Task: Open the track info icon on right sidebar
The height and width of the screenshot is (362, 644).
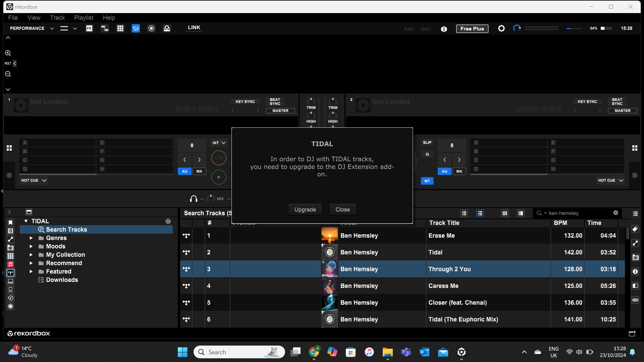Action: (x=635, y=271)
